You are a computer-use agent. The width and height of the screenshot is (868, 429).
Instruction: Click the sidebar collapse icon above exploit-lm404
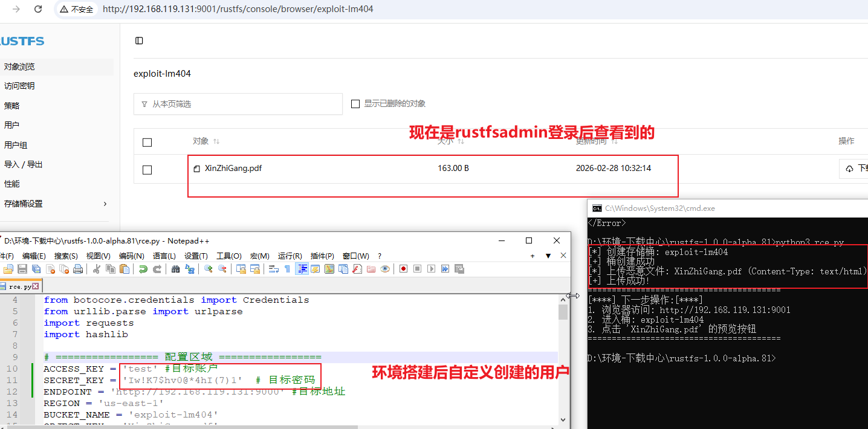pyautogui.click(x=139, y=40)
